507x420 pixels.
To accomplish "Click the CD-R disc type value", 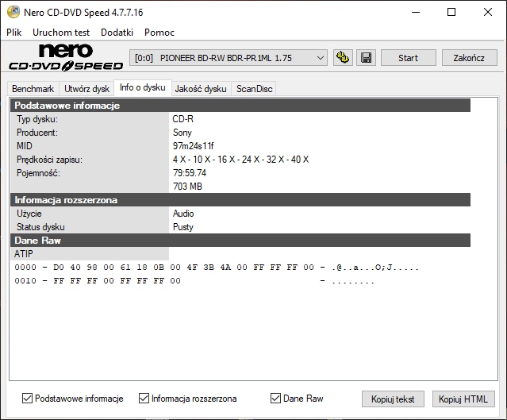I will 183,119.
